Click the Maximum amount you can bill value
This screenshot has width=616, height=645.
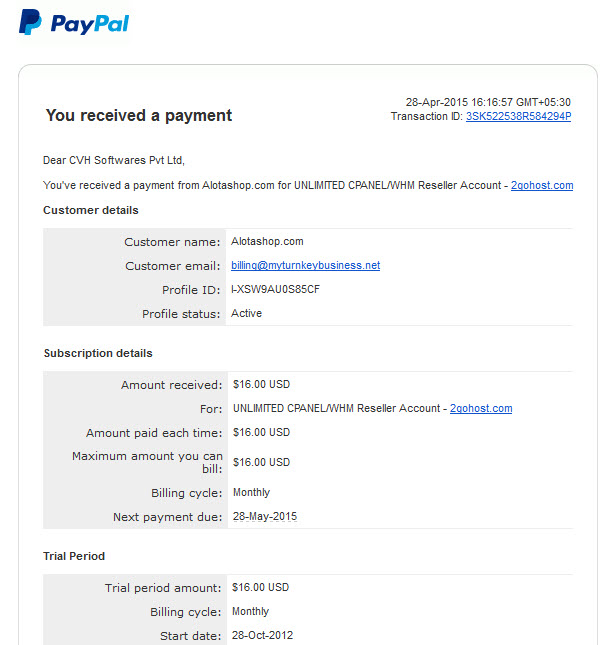coord(262,462)
